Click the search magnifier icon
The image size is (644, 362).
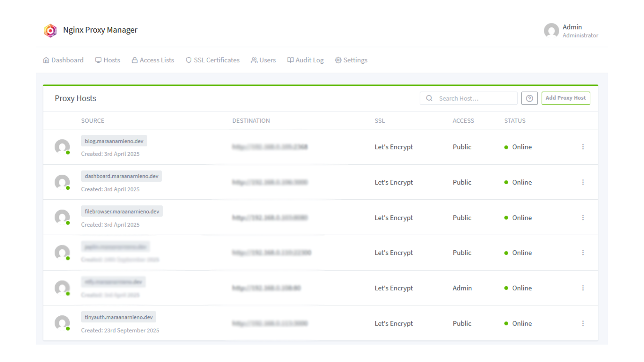(429, 98)
